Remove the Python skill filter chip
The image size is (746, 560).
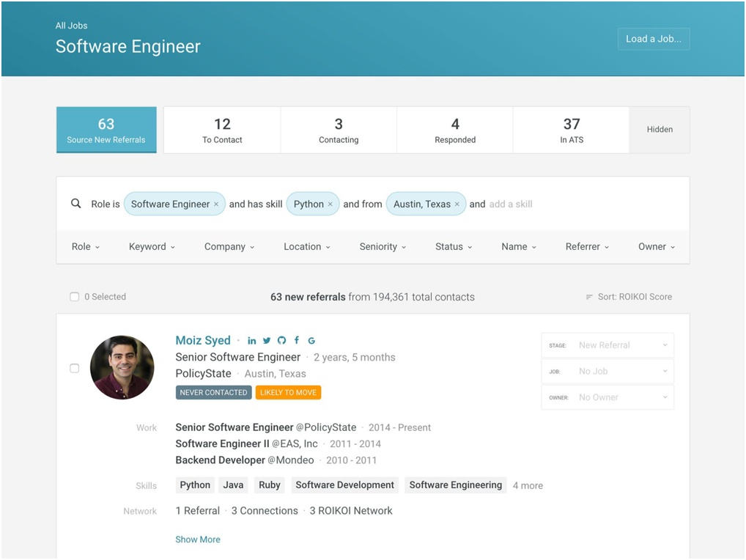(330, 205)
